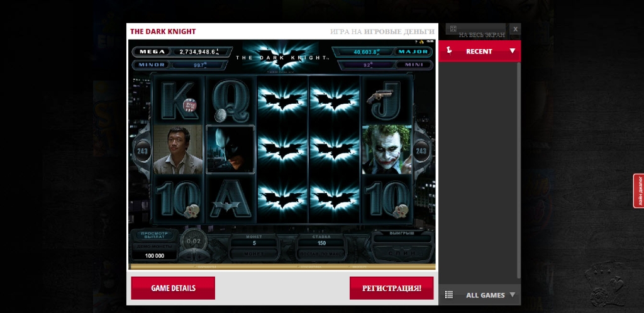
Task: Click the MAJOR jackpot label
Action: 413,52
